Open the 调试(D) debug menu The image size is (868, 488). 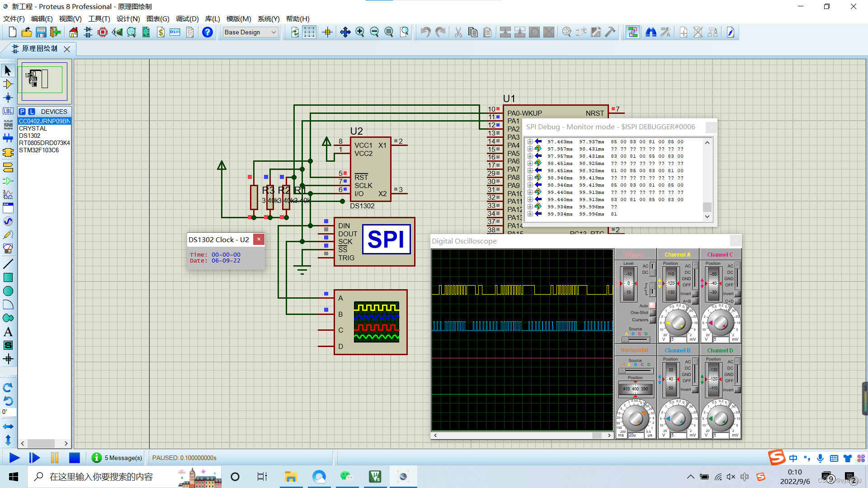tap(187, 19)
